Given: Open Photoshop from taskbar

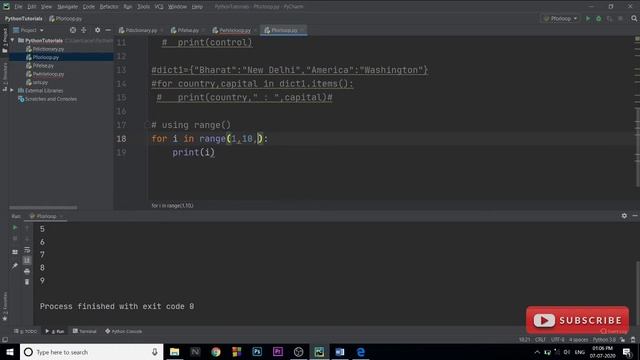Looking at the screenshot, I should [x=257, y=352].
